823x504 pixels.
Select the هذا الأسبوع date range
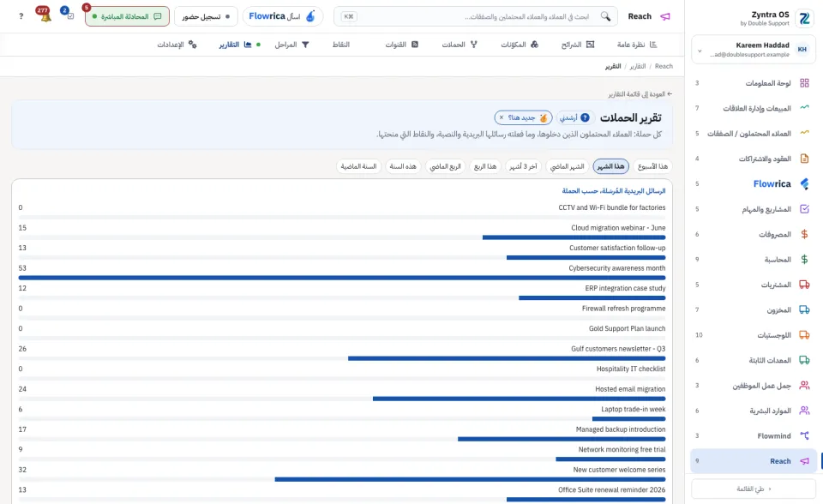(652, 166)
